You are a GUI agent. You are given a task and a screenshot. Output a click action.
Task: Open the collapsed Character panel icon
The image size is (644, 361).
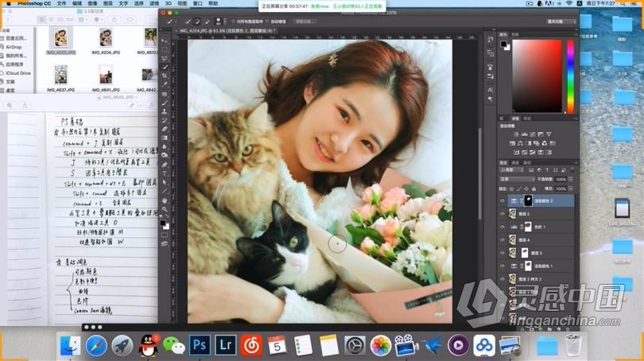491,90
